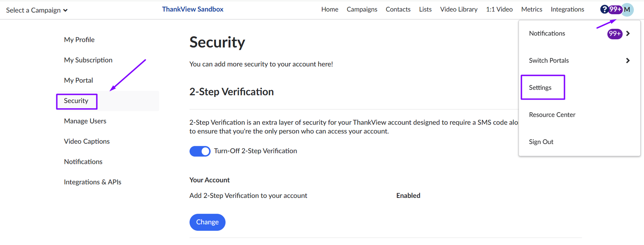
Task: Expand the Switch Portals submenu chevron
Action: [x=628, y=61]
